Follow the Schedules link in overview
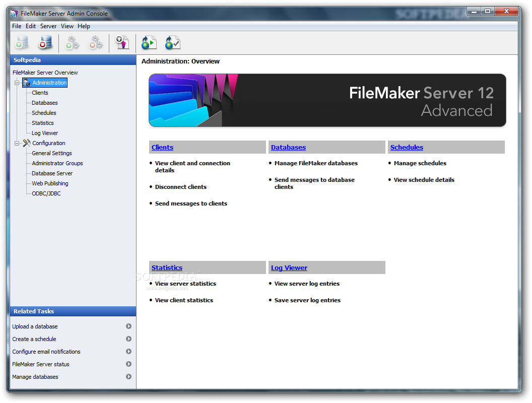532x403 pixels. (x=407, y=147)
